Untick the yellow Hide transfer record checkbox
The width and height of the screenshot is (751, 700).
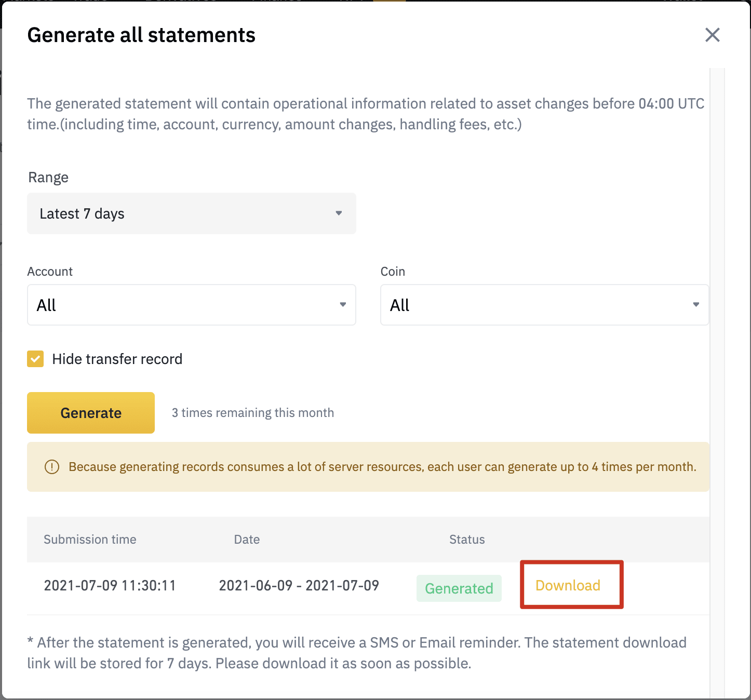coord(35,359)
